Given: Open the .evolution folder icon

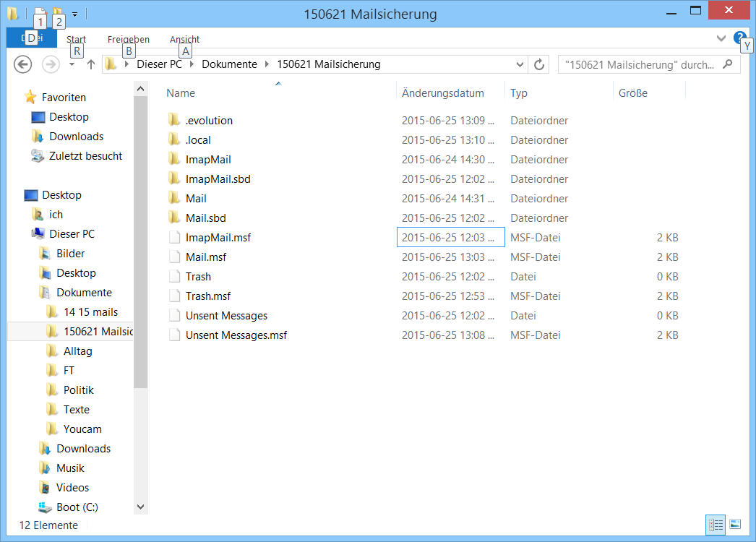Looking at the screenshot, I should (173, 121).
